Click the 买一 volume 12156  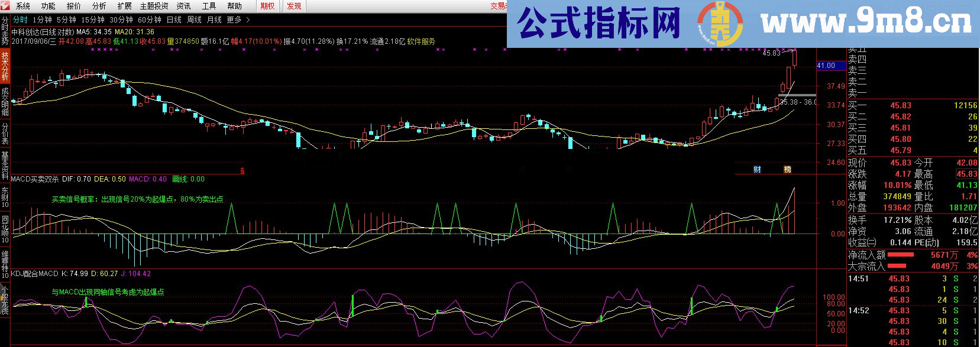pyautogui.click(x=965, y=105)
